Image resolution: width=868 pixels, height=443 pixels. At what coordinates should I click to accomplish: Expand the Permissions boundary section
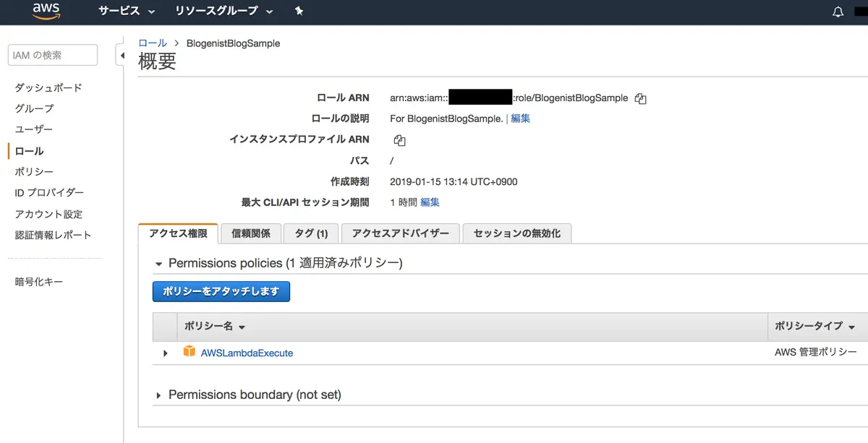[158, 395]
